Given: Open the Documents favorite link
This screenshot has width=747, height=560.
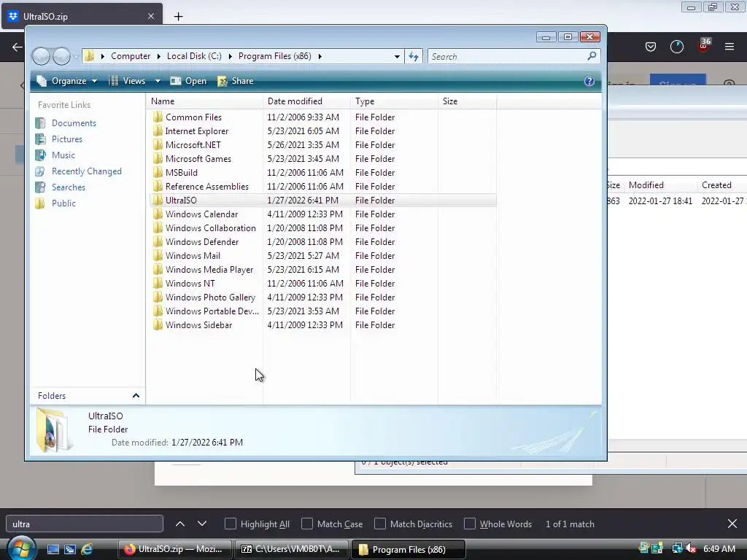Looking at the screenshot, I should 74,122.
